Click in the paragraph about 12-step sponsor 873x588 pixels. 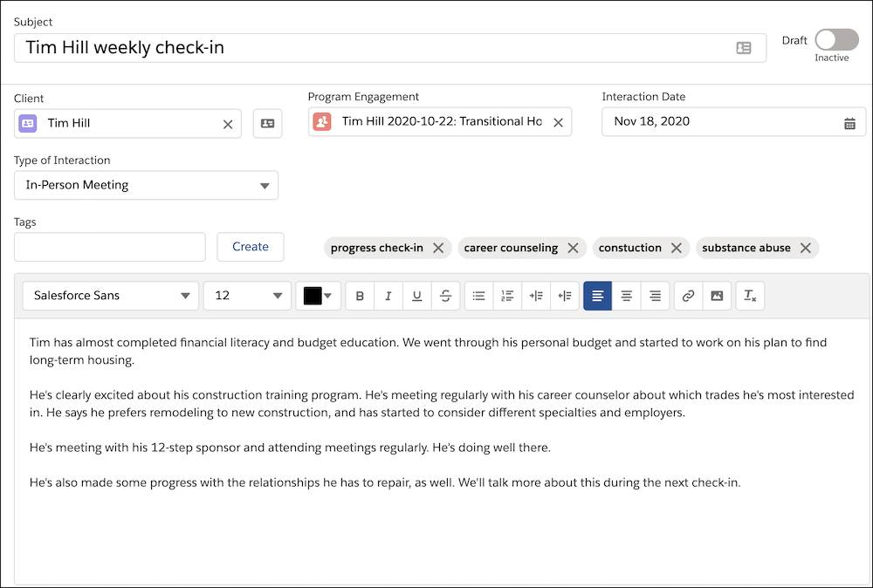pos(290,448)
